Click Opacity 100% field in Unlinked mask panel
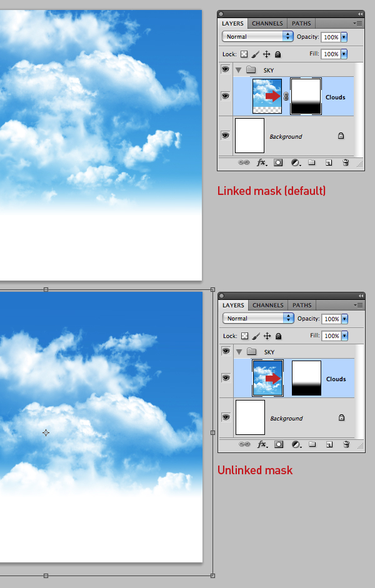The height and width of the screenshot is (588, 375). pyautogui.click(x=331, y=319)
